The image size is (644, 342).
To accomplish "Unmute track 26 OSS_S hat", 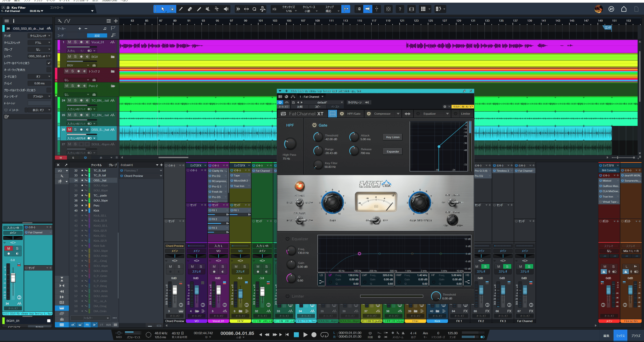I will point(69,130).
